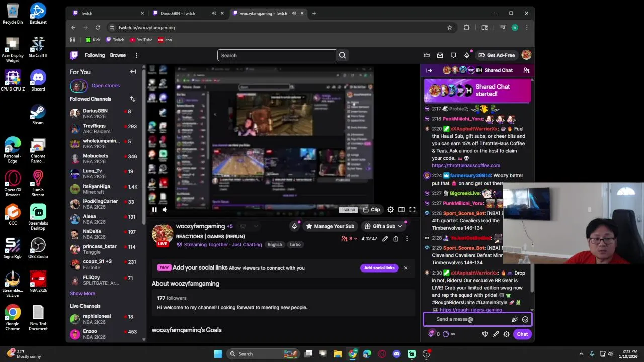
Task: Open the YouTube bookmark
Action: point(141,40)
